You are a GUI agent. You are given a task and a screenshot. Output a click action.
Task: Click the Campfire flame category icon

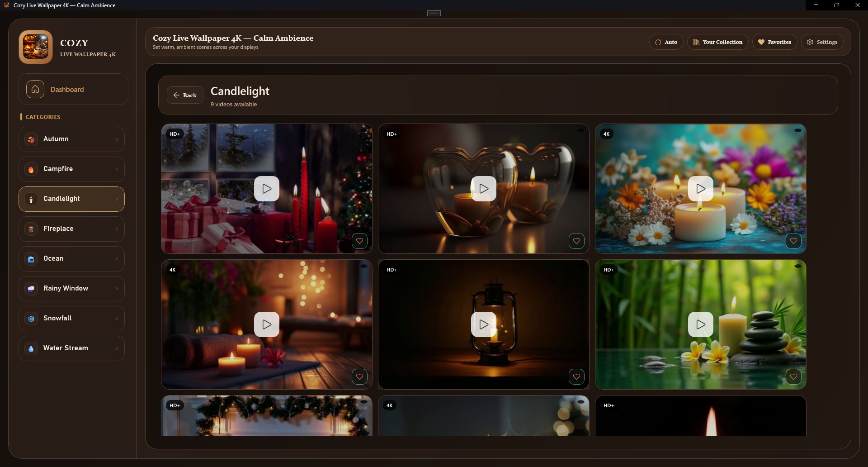click(31, 169)
